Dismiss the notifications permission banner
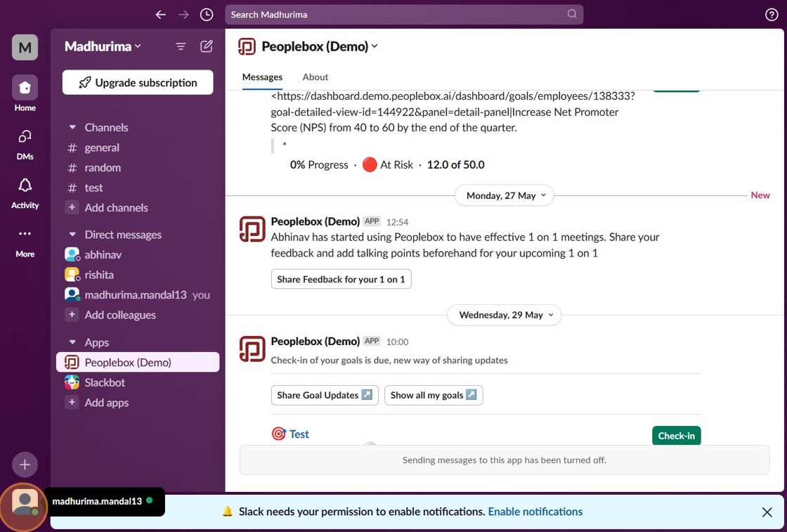The image size is (787, 532). point(767,512)
